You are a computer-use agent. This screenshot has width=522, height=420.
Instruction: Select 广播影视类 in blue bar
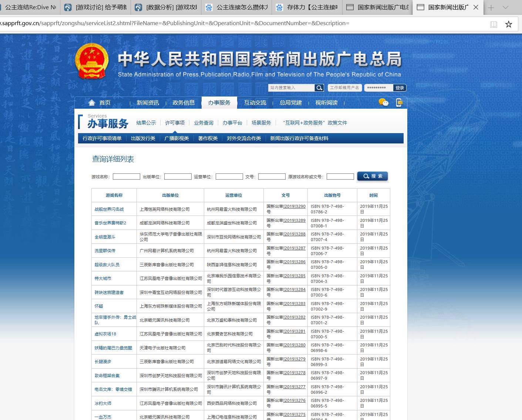(176, 138)
